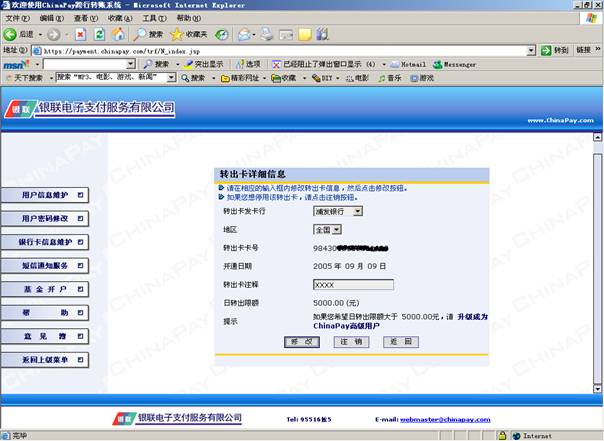604x441 pixels.
Task: Click the Refresh page icon
Action: pos(98,34)
